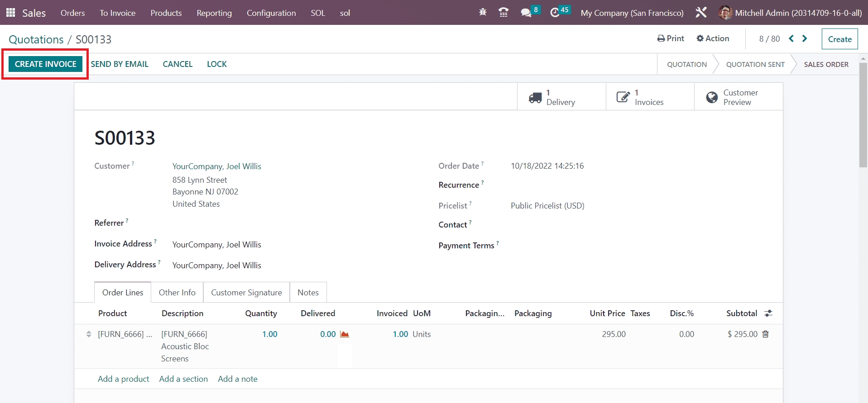Click the debug bug icon
868x403 pixels.
[483, 13]
